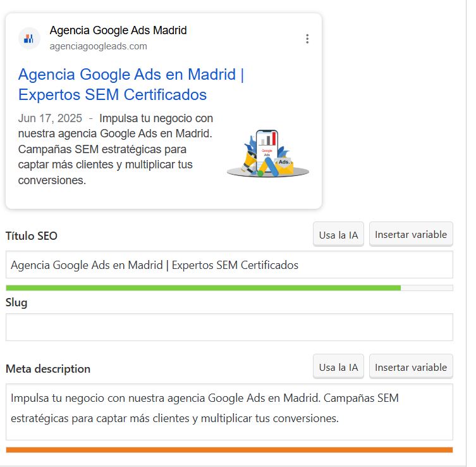Click the green title length progress bar
This screenshot has height=467, width=476.
pyautogui.click(x=202, y=288)
